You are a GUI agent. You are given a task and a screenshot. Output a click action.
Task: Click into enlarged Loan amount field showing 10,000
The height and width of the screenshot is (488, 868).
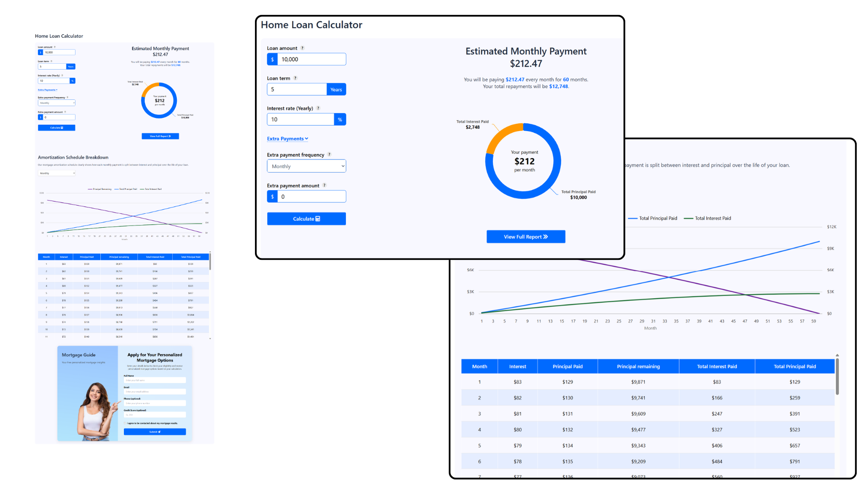tap(311, 59)
